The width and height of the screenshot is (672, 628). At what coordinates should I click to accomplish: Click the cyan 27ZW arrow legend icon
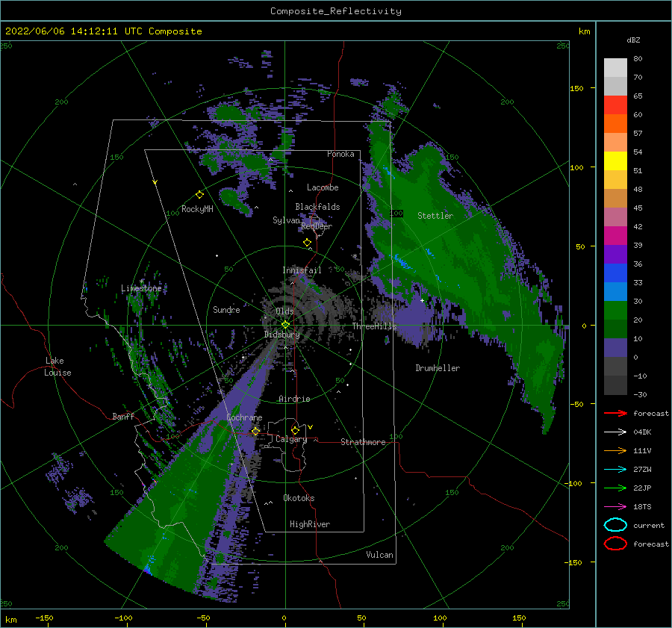pos(615,470)
